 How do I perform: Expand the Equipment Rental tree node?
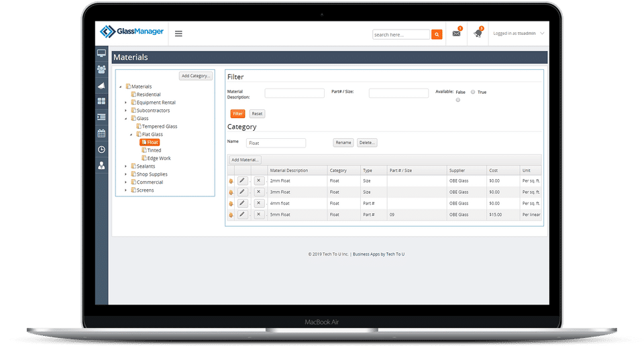pos(125,103)
